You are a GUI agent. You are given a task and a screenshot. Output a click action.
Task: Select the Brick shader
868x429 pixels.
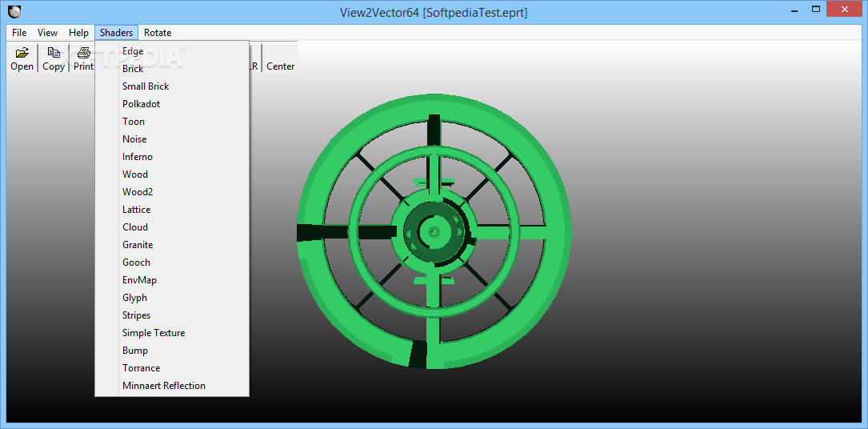coord(172,69)
